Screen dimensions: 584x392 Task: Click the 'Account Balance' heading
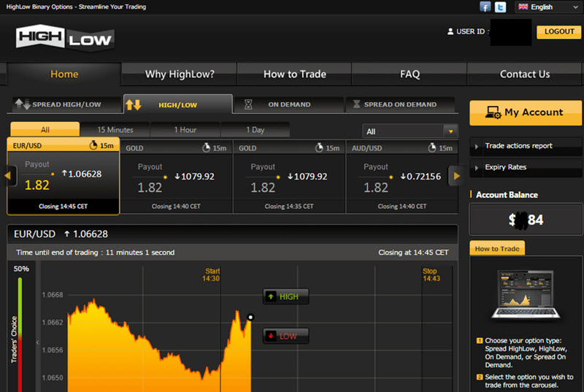(x=507, y=195)
